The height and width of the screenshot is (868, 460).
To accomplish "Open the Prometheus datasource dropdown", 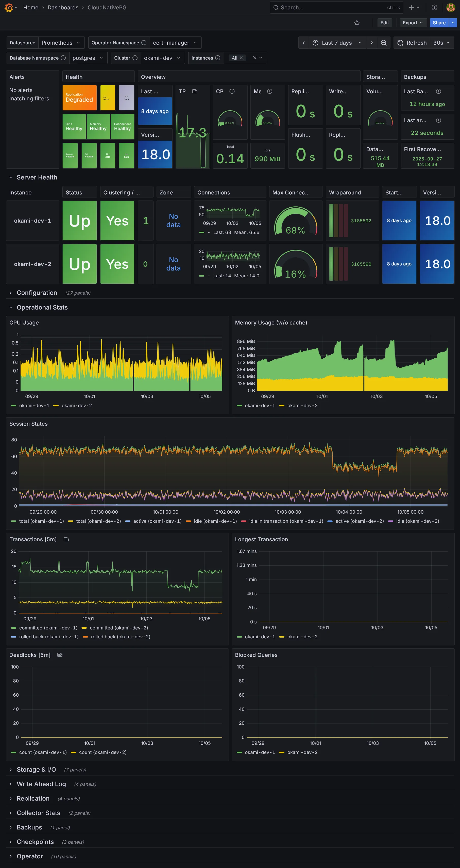I will tap(61, 42).
